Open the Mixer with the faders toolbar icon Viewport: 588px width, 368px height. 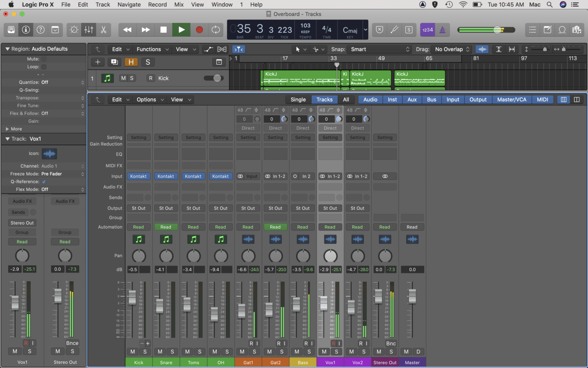89,30
